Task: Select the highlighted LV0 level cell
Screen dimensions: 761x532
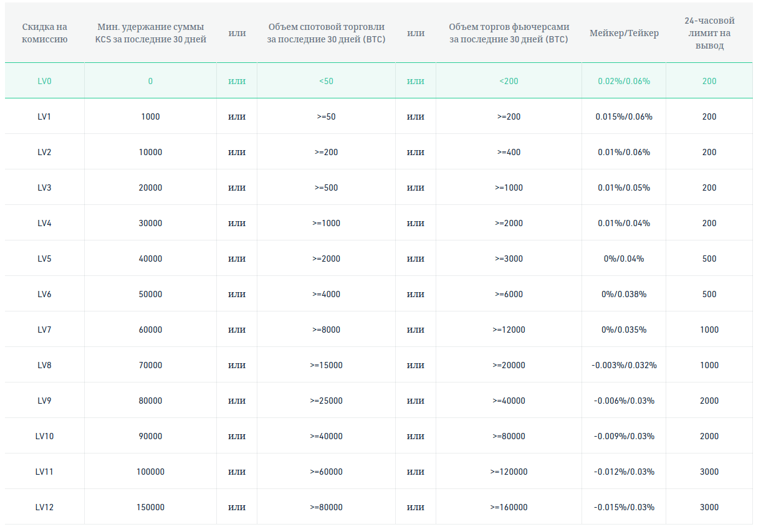Action: [44, 81]
